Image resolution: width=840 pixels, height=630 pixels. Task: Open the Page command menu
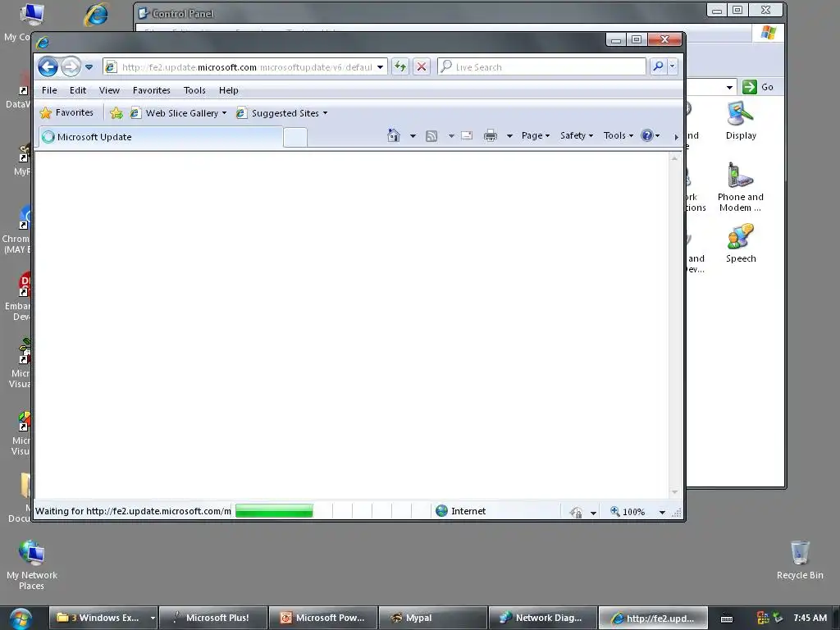pos(535,135)
